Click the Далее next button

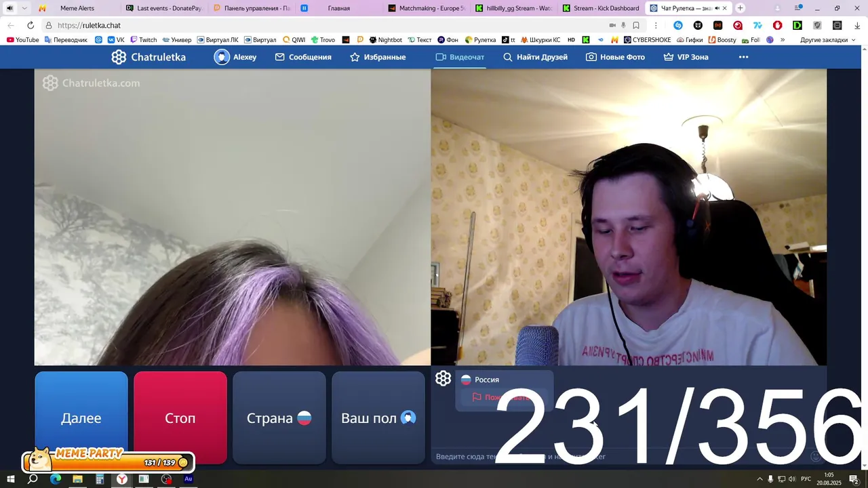pyautogui.click(x=81, y=418)
